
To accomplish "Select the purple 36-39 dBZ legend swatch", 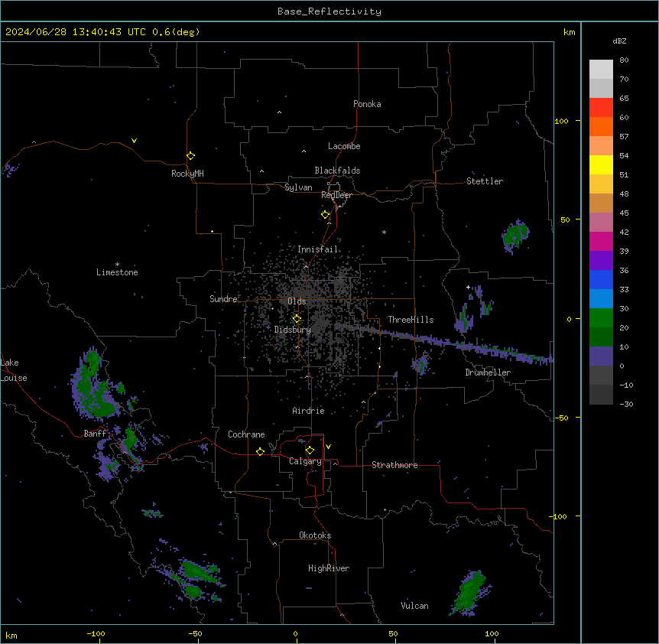I will [601, 260].
